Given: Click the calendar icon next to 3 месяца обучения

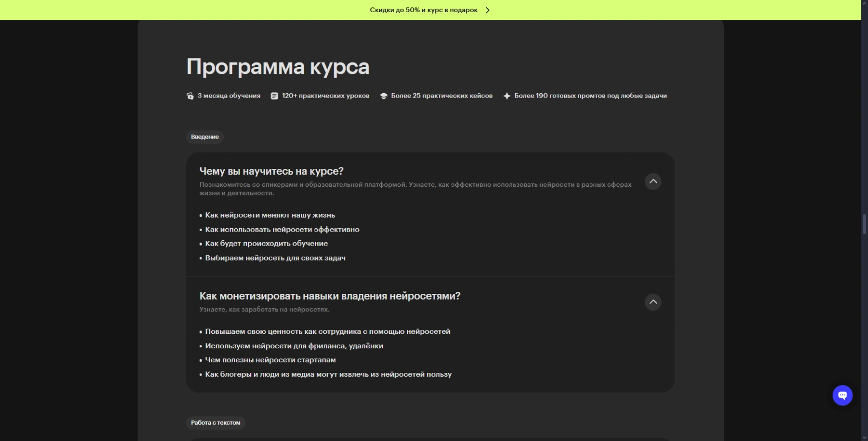Looking at the screenshot, I should coord(190,96).
